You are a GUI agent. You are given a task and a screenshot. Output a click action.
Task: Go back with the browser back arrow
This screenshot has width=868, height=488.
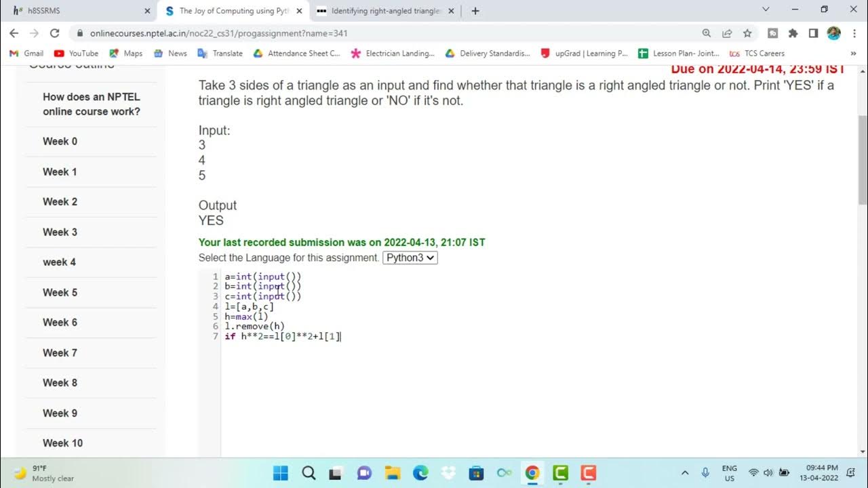pos(14,33)
